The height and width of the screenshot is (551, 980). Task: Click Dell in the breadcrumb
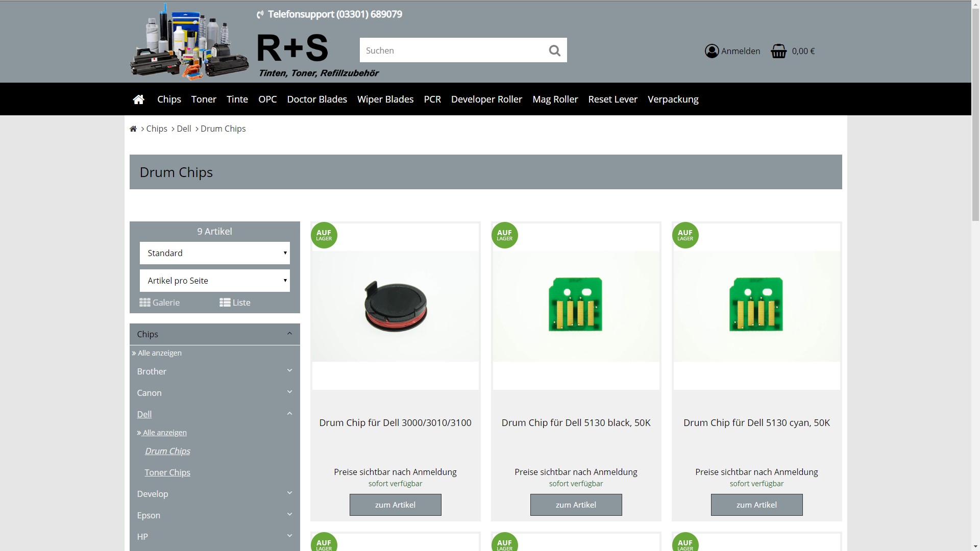pyautogui.click(x=184, y=129)
